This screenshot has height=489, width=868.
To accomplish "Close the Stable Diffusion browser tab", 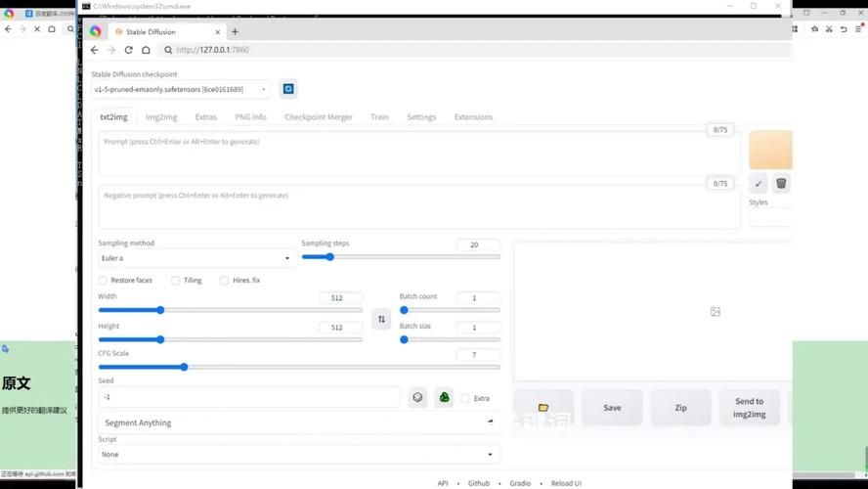I will click(x=218, y=32).
